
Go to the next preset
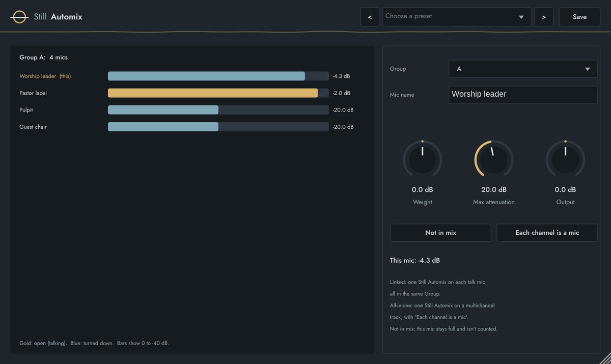(x=544, y=17)
